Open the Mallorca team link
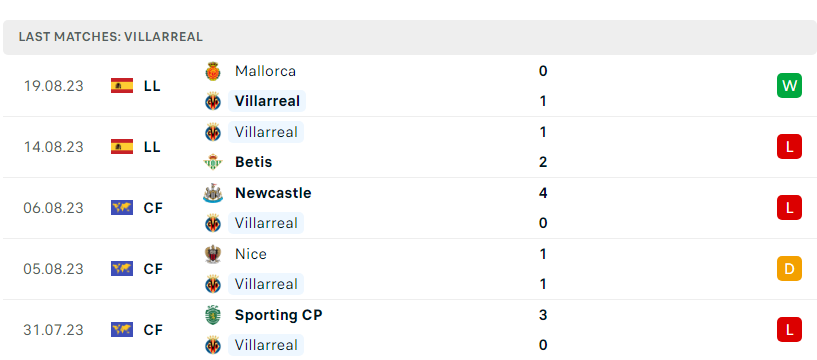 pos(265,71)
